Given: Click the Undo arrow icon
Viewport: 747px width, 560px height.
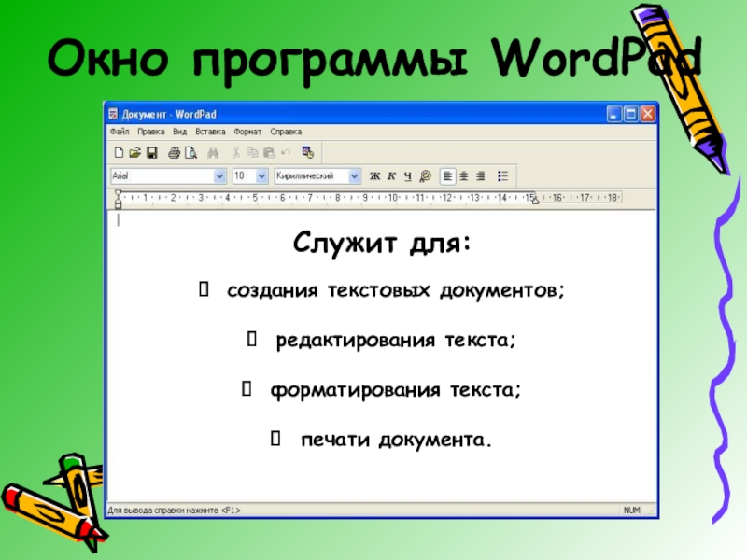Looking at the screenshot, I should (286, 153).
